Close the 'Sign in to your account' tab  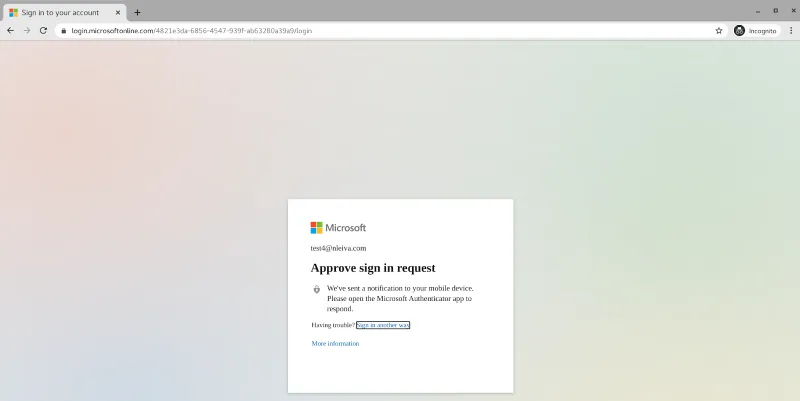pyautogui.click(x=118, y=12)
